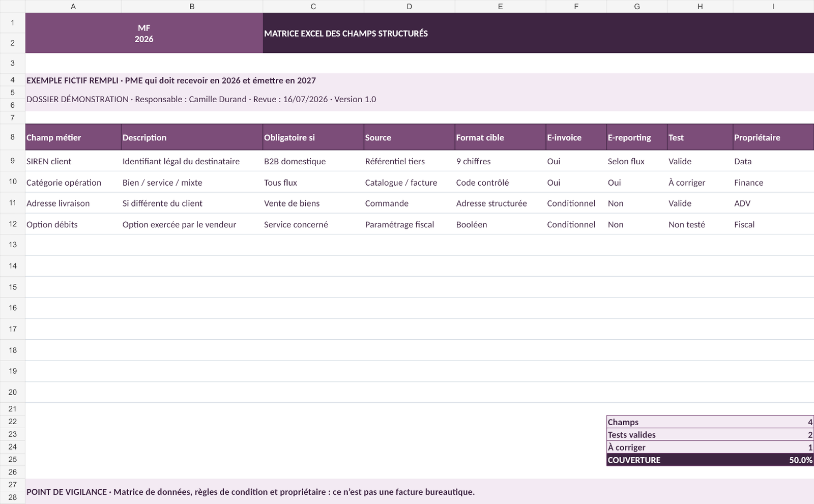
Task: Select column A header
Action: tap(73, 6)
